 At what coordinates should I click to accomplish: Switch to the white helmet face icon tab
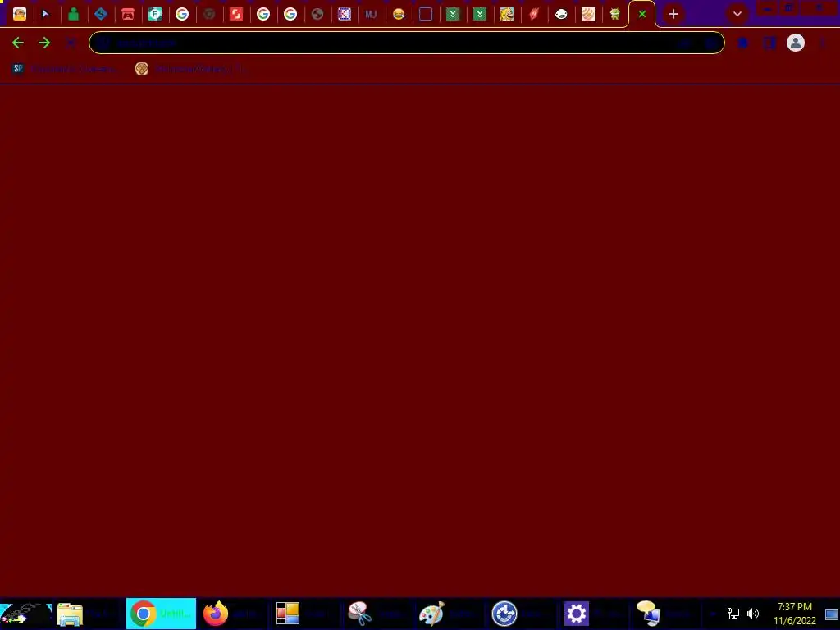click(x=561, y=14)
